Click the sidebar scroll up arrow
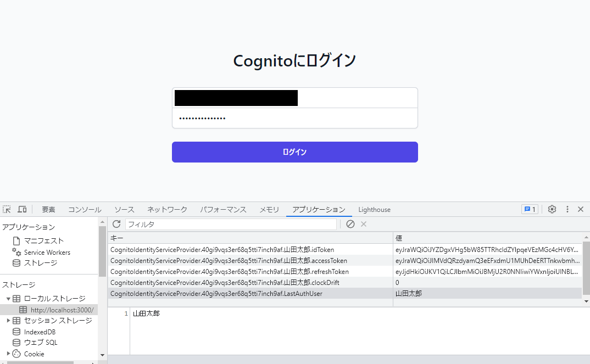The image size is (590, 364). (102, 222)
